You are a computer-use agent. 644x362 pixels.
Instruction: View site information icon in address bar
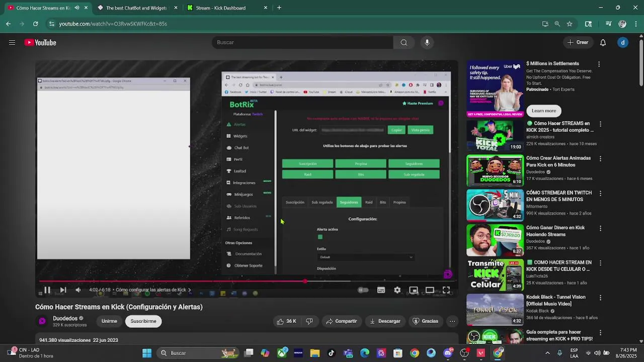pyautogui.click(x=51, y=24)
